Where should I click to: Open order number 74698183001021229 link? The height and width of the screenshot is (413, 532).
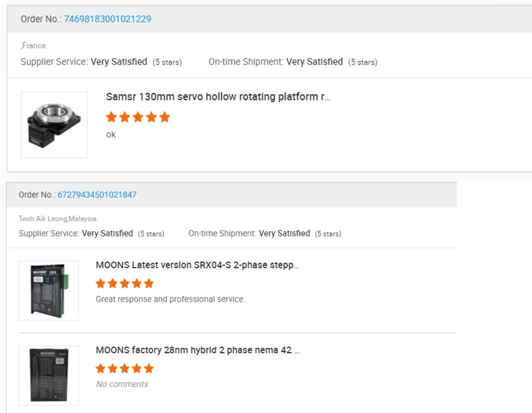click(x=108, y=19)
